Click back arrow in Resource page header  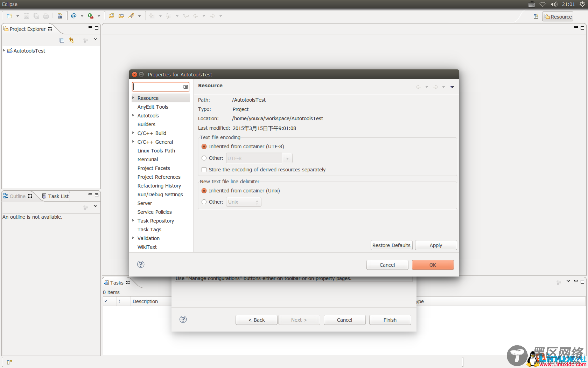pyautogui.click(x=418, y=87)
